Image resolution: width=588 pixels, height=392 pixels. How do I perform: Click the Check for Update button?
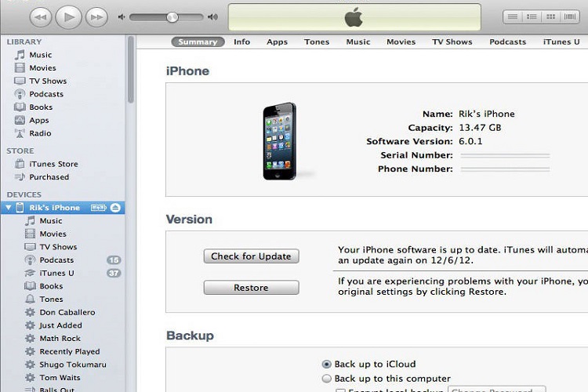[x=251, y=256]
